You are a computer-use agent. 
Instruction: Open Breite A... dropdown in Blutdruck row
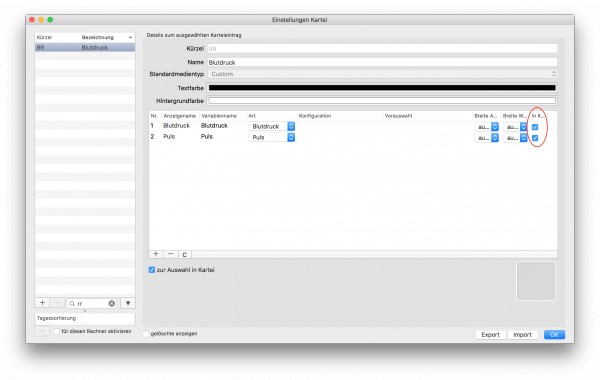487,127
